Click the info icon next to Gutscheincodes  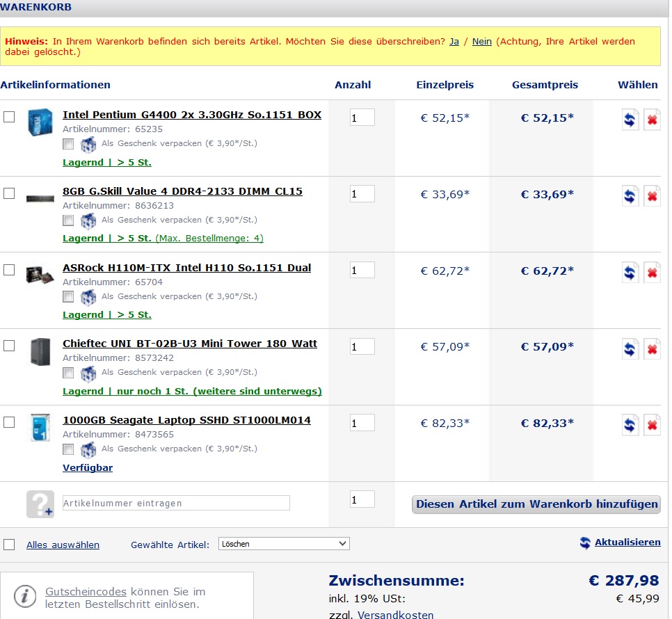click(x=25, y=596)
